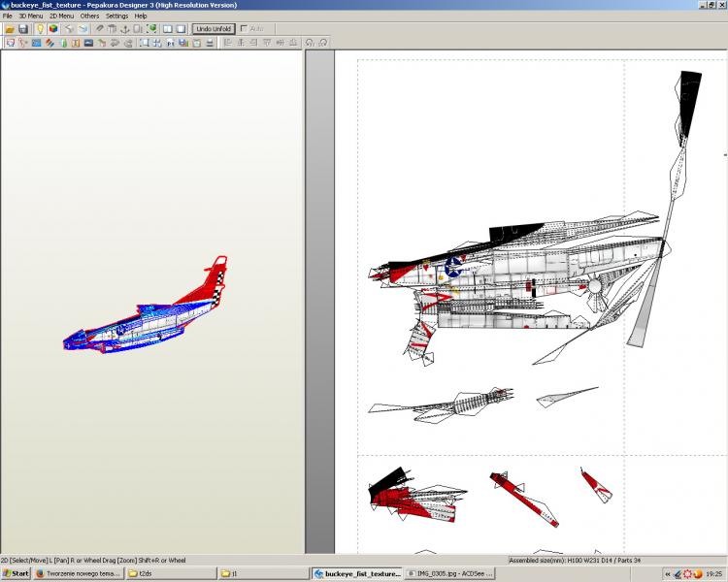Toggle the light bulb lighting icon
The image size is (728, 582).
pyautogui.click(x=40, y=29)
